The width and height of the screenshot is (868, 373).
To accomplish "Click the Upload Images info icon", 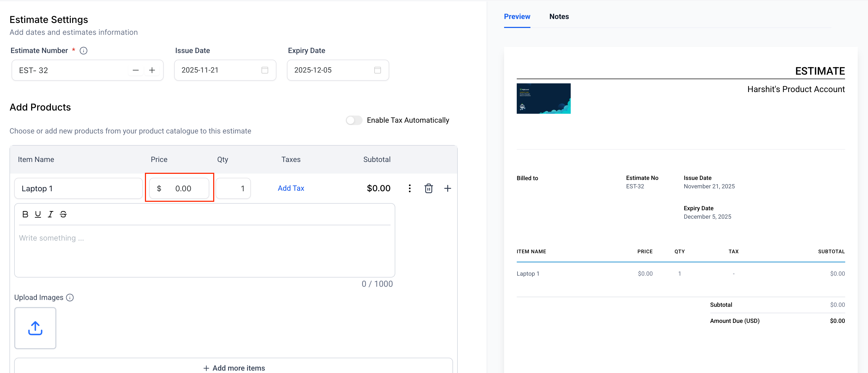I will point(70,298).
